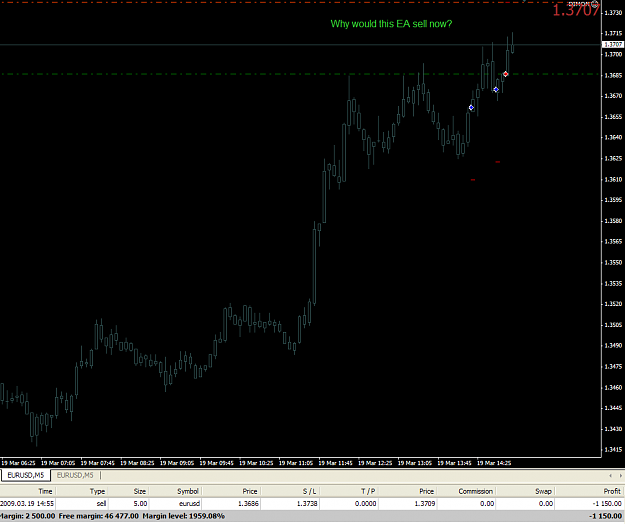Click the Profit column header
The image size is (625, 524).
[612, 491]
